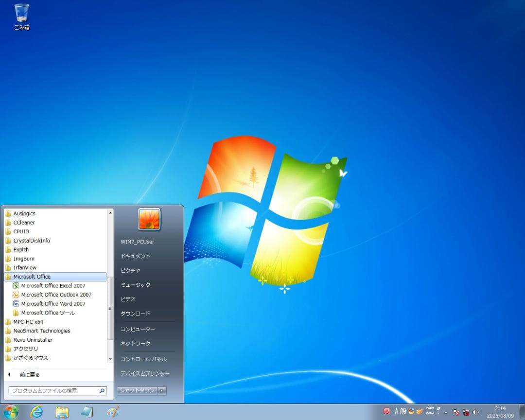Open Notepad from the taskbar
The width and height of the screenshot is (525, 420).
pos(87,411)
